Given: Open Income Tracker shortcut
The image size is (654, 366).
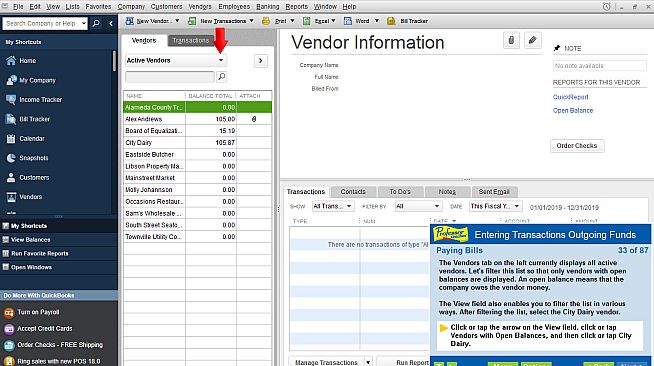Looking at the screenshot, I should point(33,100).
